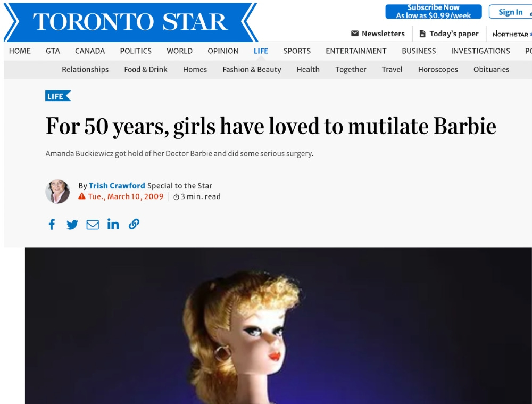Click Trish Crawford's author photo
The image size is (532, 404).
pyautogui.click(x=57, y=192)
